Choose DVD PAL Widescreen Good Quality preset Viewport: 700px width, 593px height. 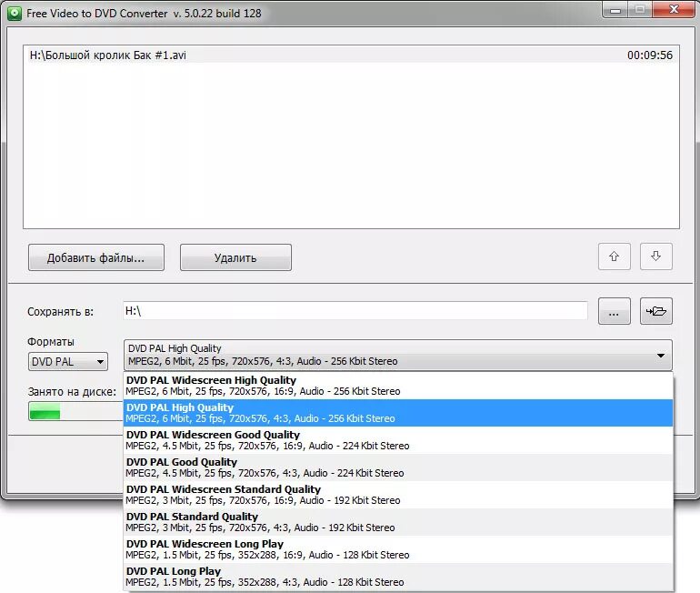398,440
